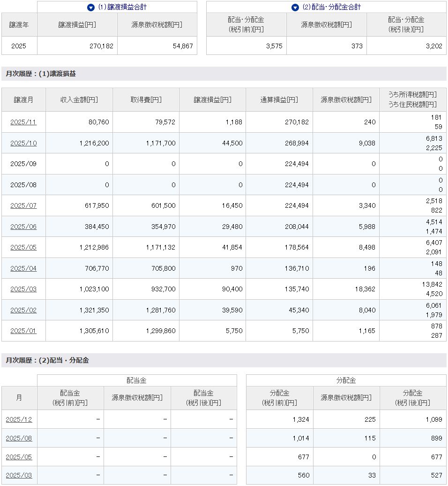
Task: Click the 月次履歴：(2)配当・分配金 section header
Action: [x=47, y=360]
